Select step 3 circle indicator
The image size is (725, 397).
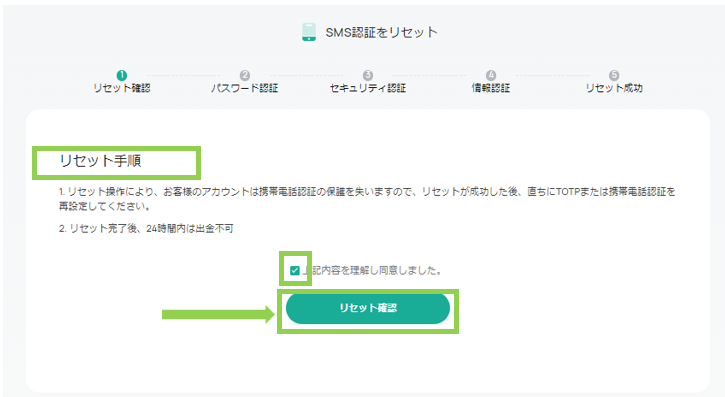point(368,75)
